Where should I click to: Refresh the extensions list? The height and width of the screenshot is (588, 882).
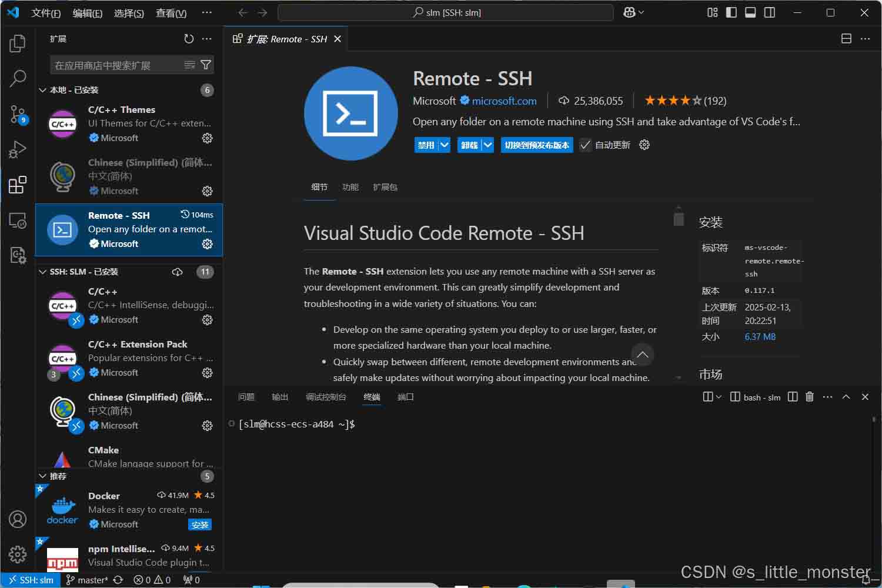pos(189,39)
